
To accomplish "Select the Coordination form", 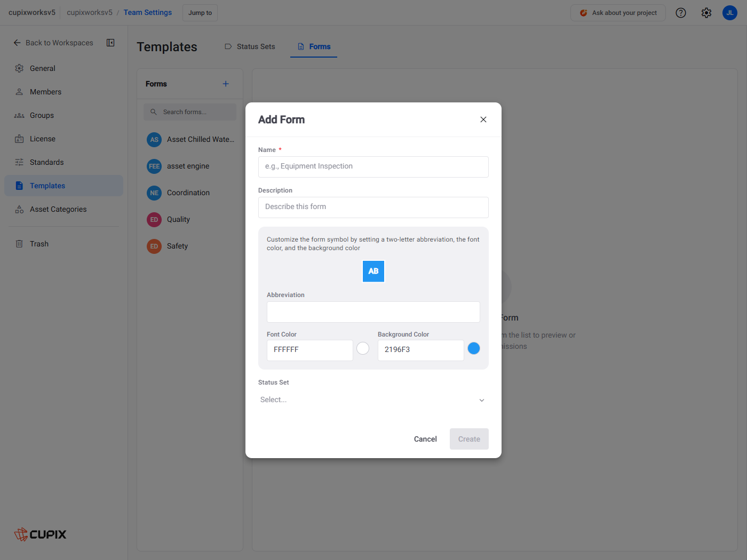I will [x=190, y=193].
